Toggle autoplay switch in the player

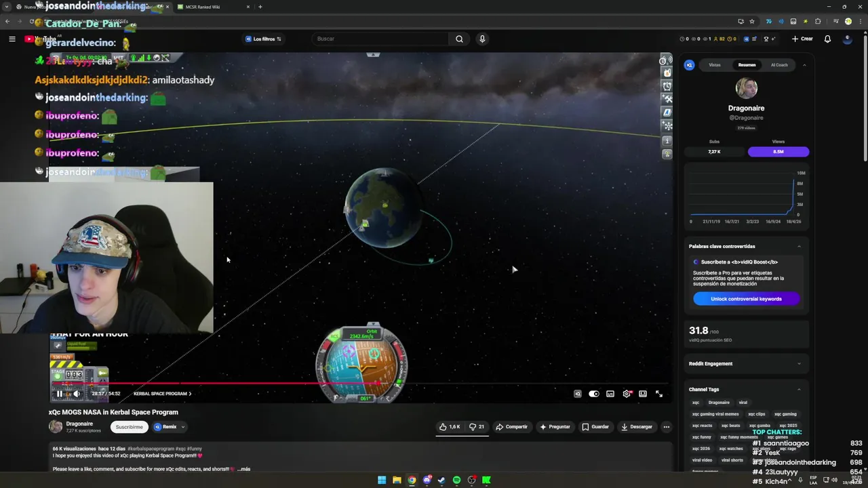point(593,394)
